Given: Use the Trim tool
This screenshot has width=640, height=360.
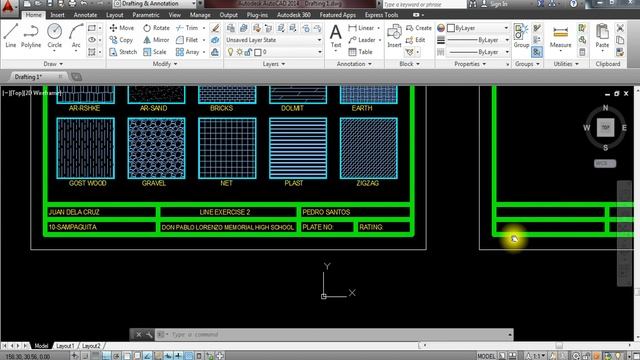Looking at the screenshot, I should pos(187,28).
